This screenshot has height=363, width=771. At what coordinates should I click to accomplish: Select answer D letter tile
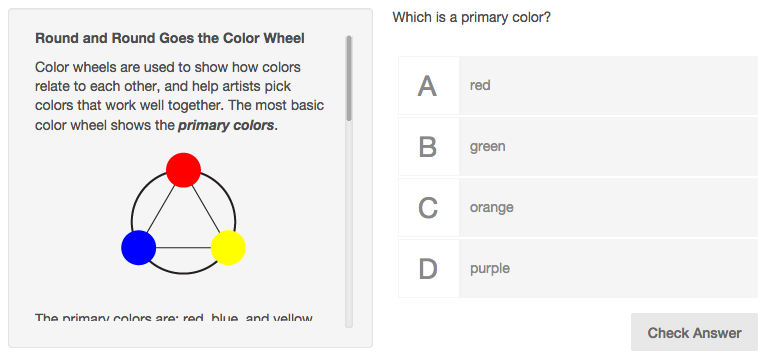(428, 269)
